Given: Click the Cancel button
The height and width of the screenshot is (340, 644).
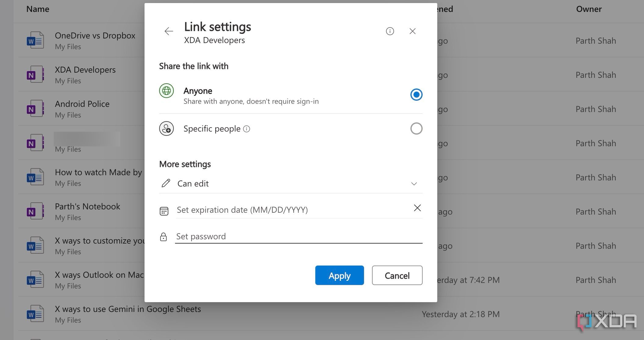Looking at the screenshot, I should pyautogui.click(x=397, y=275).
